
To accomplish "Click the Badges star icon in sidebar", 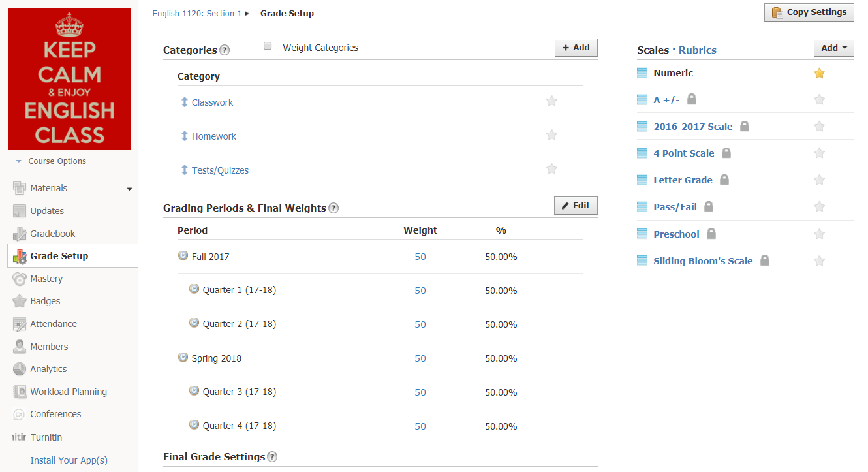I will click(x=20, y=301).
